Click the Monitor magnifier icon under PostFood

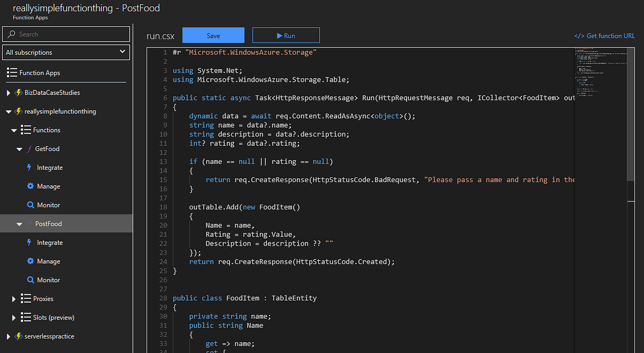(30, 280)
